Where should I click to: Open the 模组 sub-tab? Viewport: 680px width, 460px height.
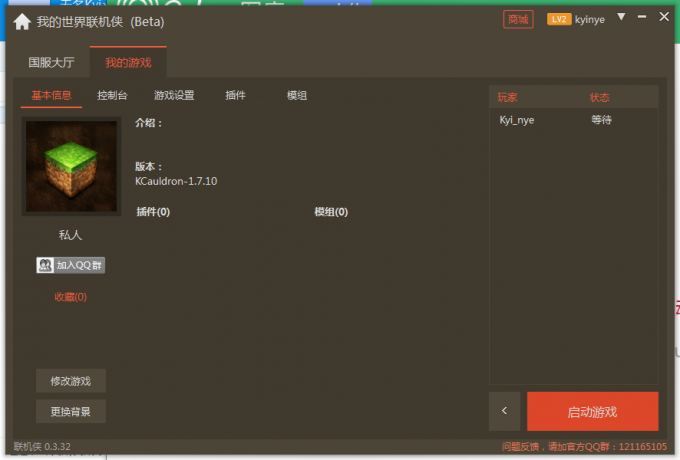click(297, 95)
